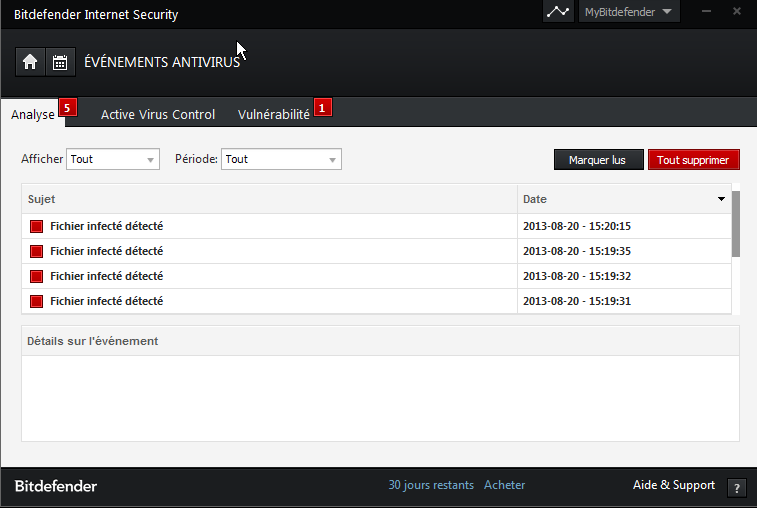Select event dated 2013-08-20 - 15:19:32
The width and height of the screenshot is (757, 508).
tap(377, 276)
